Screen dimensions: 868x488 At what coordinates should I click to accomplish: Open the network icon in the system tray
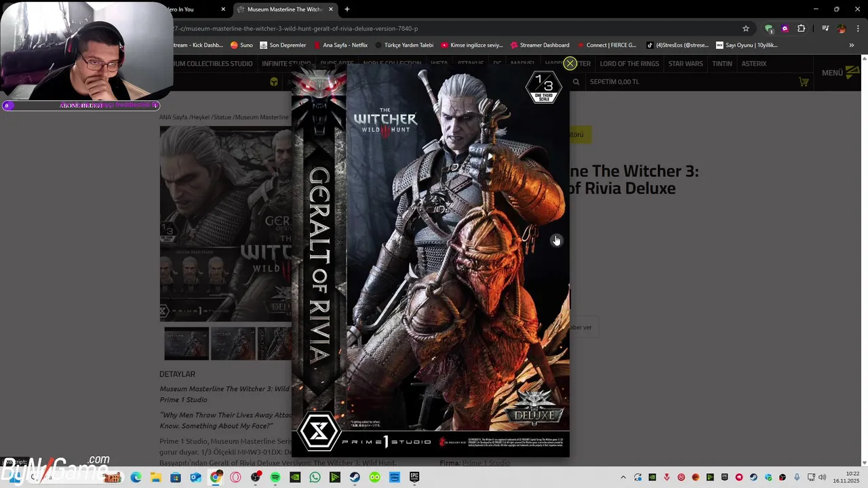pos(811,477)
